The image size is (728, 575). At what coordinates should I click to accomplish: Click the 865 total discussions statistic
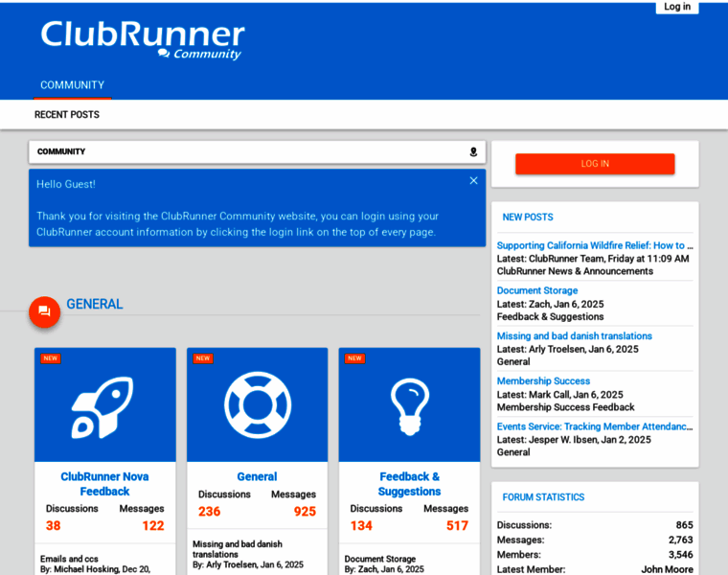coord(684,525)
